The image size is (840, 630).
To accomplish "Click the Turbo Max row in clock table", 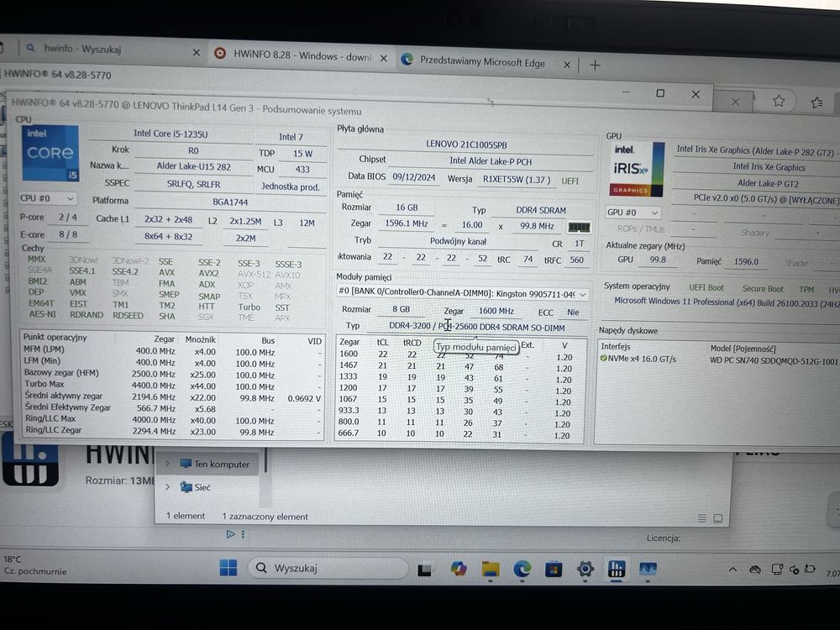I will click(172, 385).
